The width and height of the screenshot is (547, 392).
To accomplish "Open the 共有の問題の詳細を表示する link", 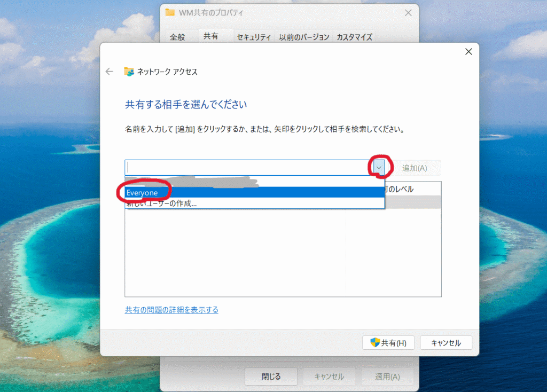I will (x=171, y=310).
